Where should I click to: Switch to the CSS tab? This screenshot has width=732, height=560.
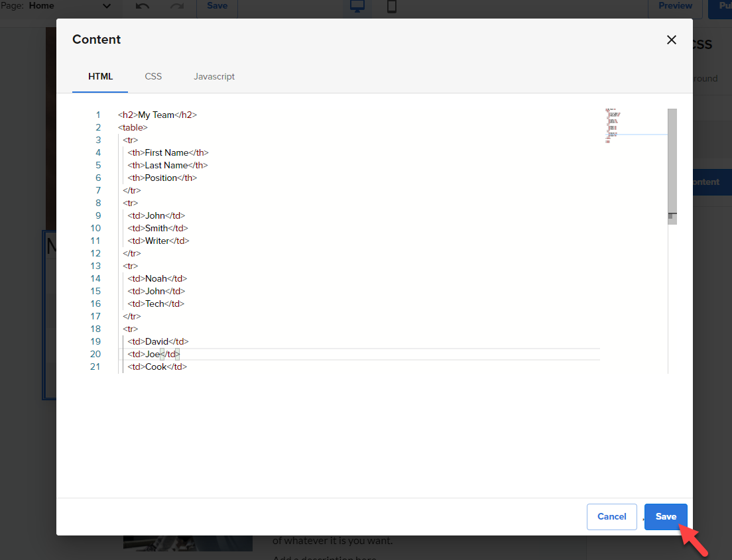click(x=153, y=76)
